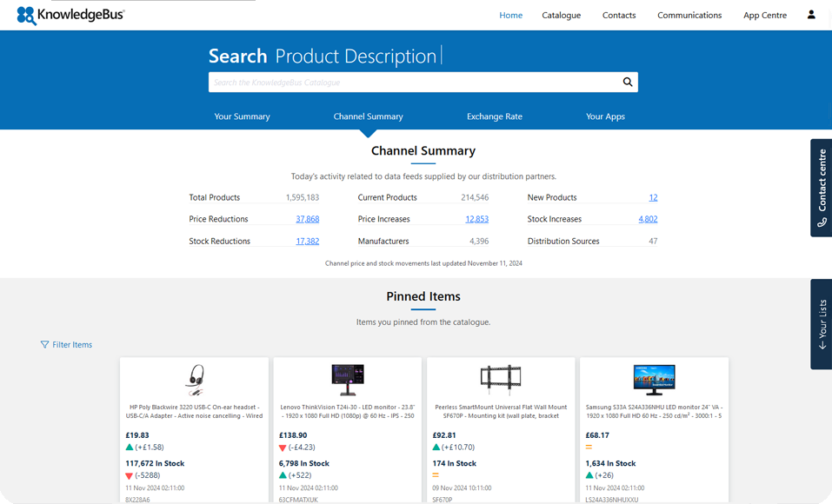Click the green price-up triangle for £19.83
832x504 pixels.
pos(129,448)
